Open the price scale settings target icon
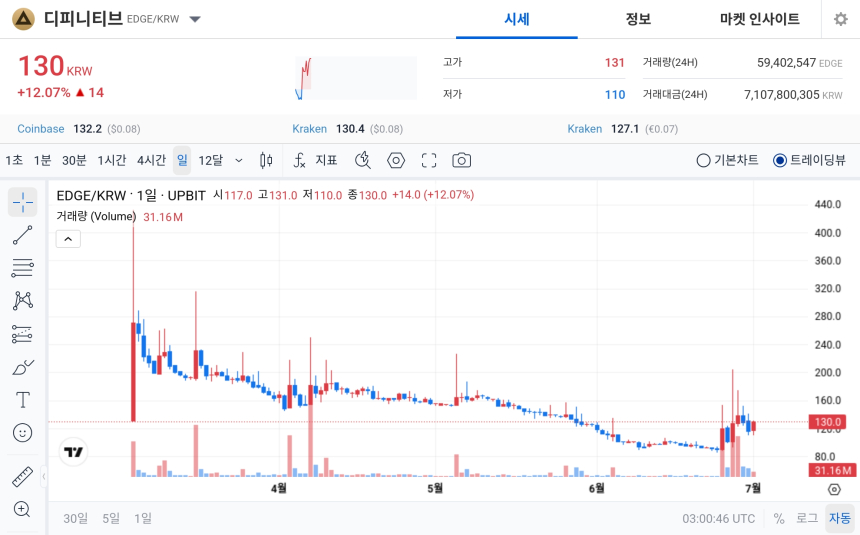 (834, 489)
